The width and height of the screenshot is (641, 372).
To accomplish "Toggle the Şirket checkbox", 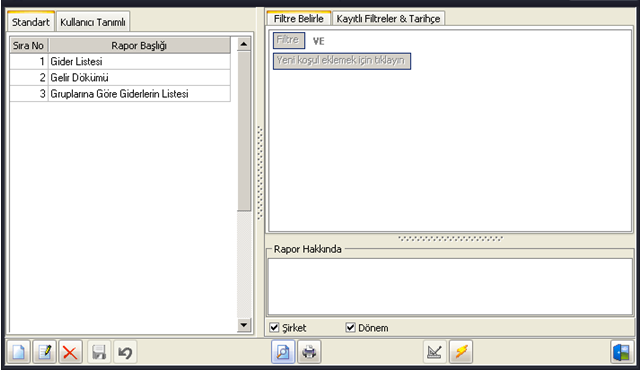I will 274,327.
